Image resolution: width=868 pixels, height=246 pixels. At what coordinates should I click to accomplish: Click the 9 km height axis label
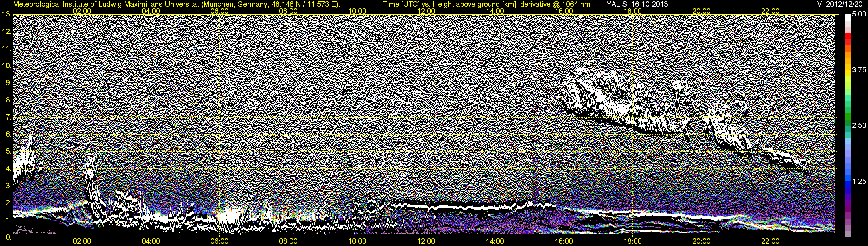pyautogui.click(x=8, y=83)
